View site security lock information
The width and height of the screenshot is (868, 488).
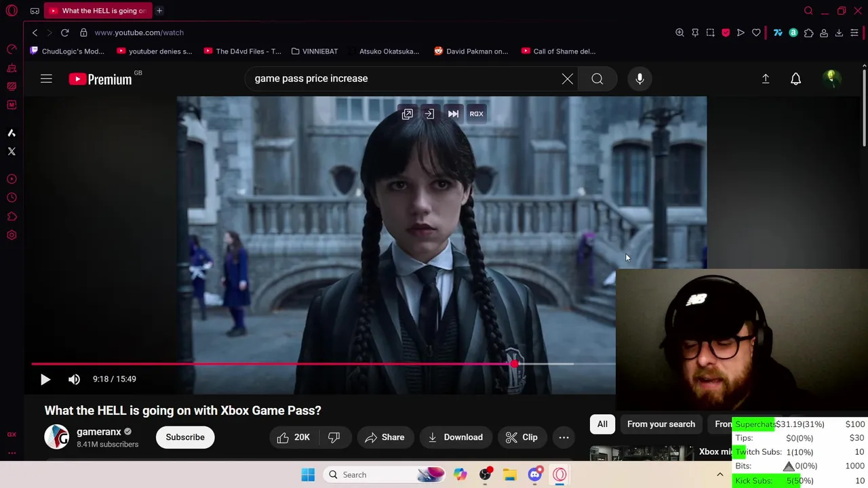83,33
